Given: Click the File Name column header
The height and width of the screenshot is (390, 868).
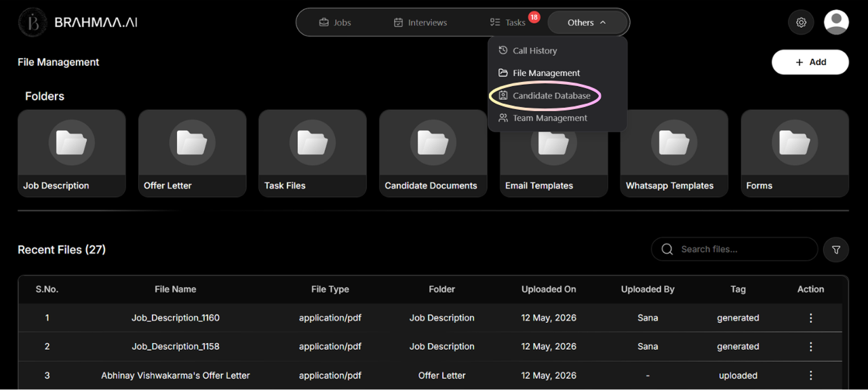Looking at the screenshot, I should point(176,289).
